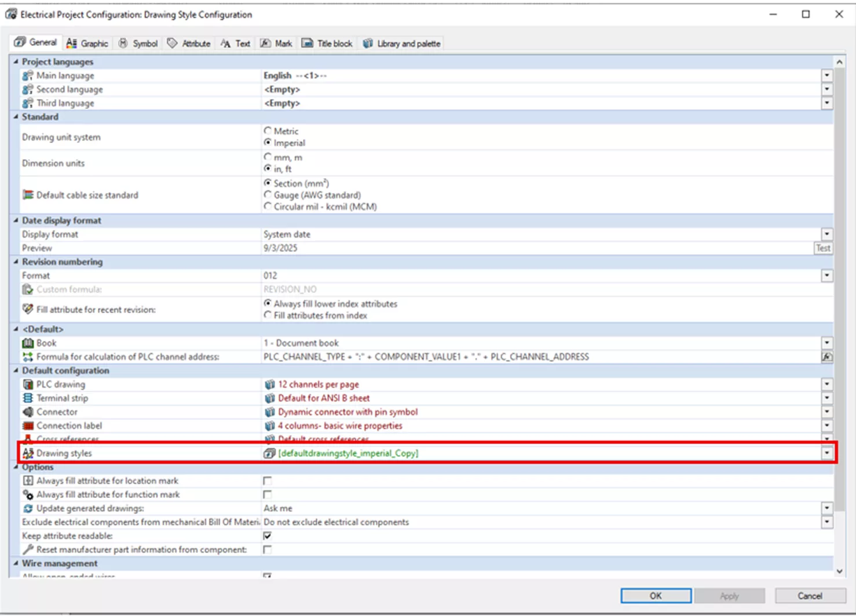Click the scrollbar down arrow
Screen dimensions: 856x616
click(x=839, y=571)
